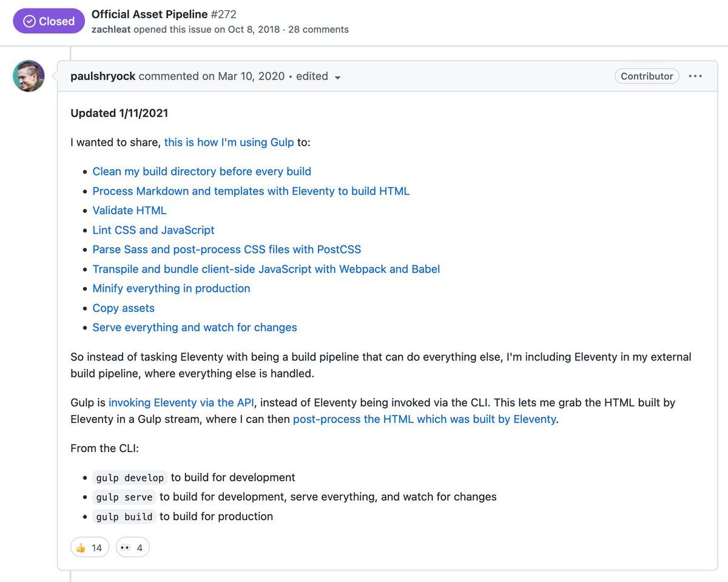Image resolution: width=728 pixels, height=582 pixels.
Task: Click the '28 comments' text in header
Action: (318, 29)
